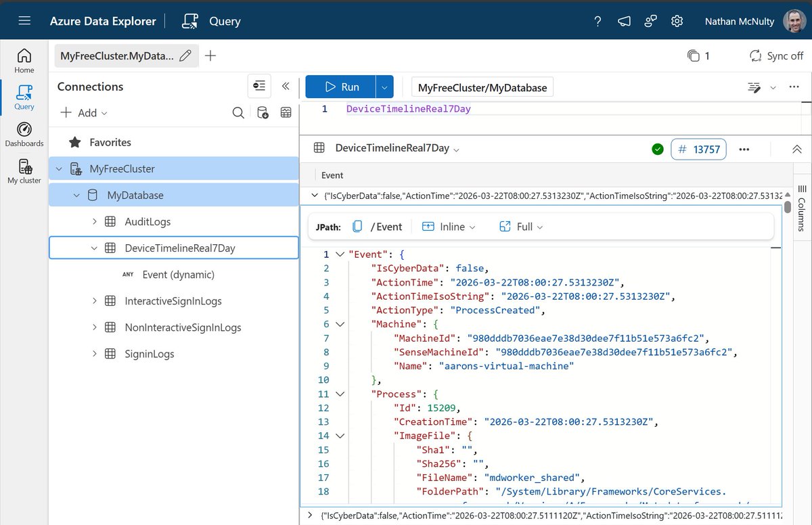Open the query tools dropdown chevron
812x525 pixels.
click(773, 87)
